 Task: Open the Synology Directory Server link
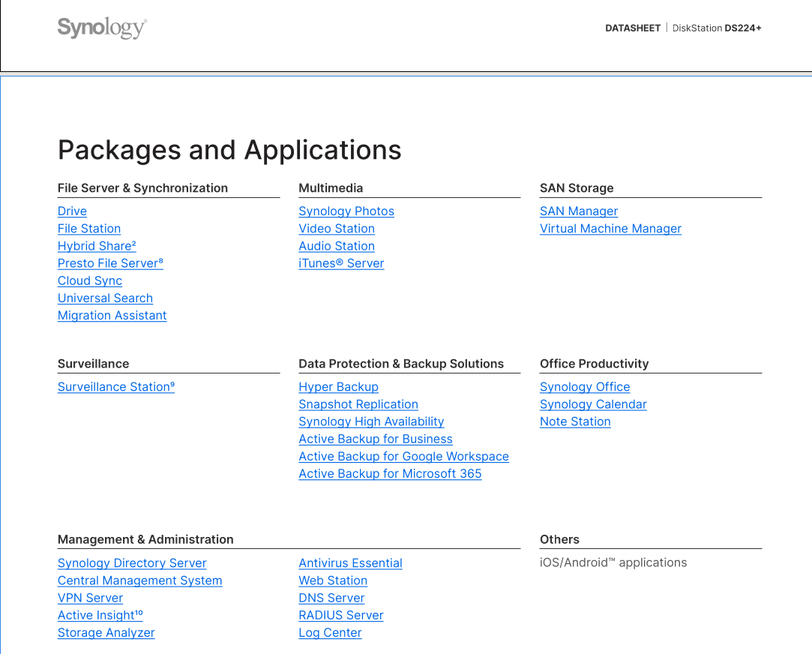(132, 562)
